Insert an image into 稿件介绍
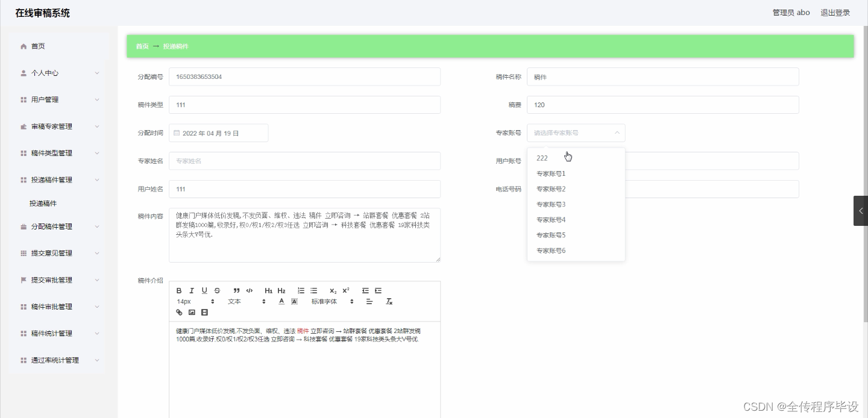868x418 pixels. pos(192,313)
